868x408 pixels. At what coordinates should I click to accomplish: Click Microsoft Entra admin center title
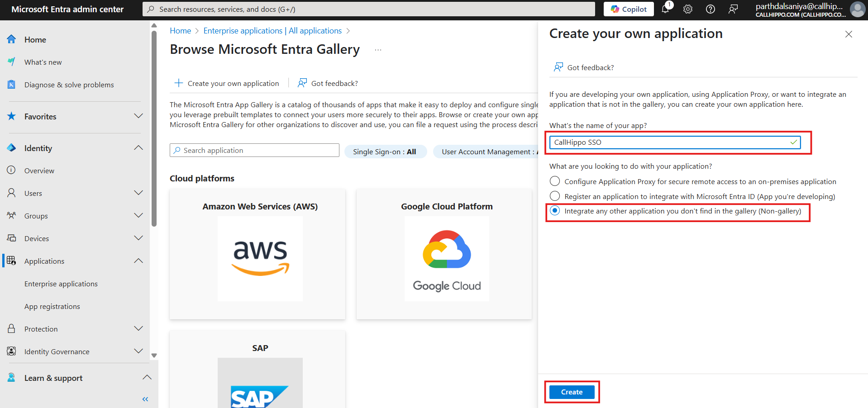[67, 9]
